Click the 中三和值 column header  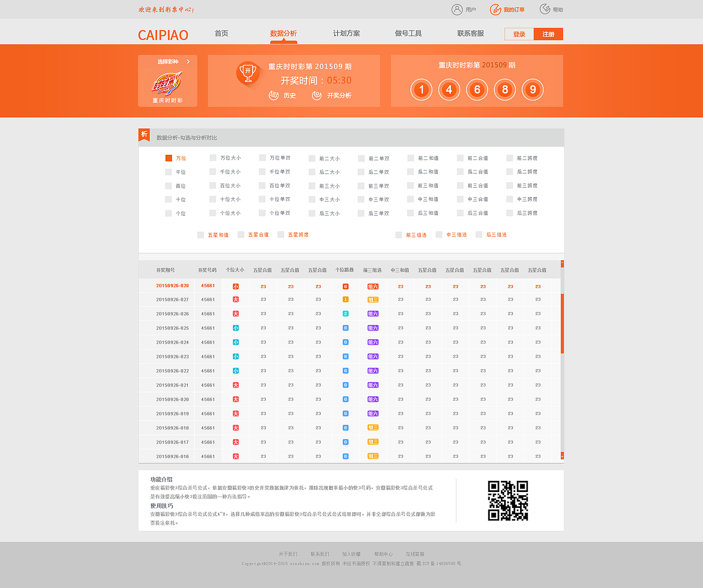point(400,270)
